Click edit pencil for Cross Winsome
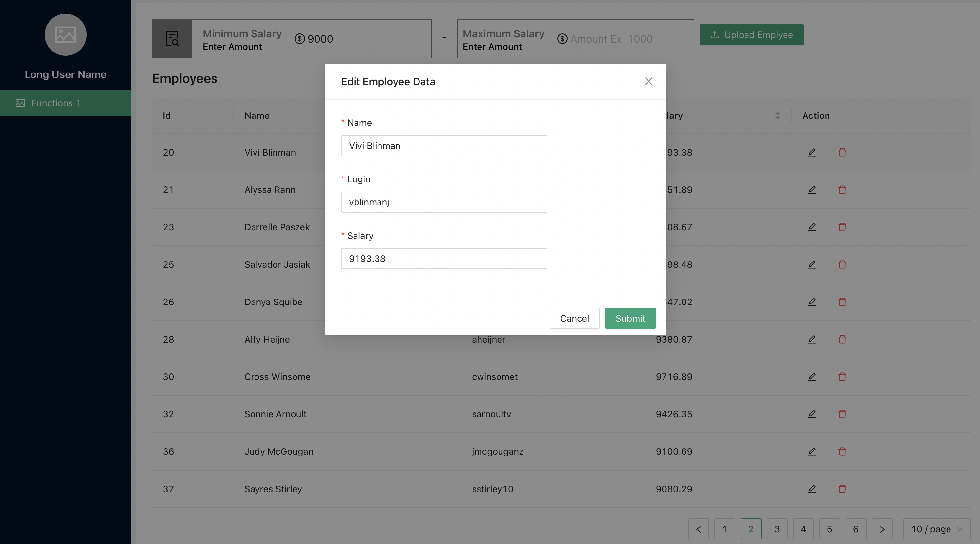 tap(812, 376)
